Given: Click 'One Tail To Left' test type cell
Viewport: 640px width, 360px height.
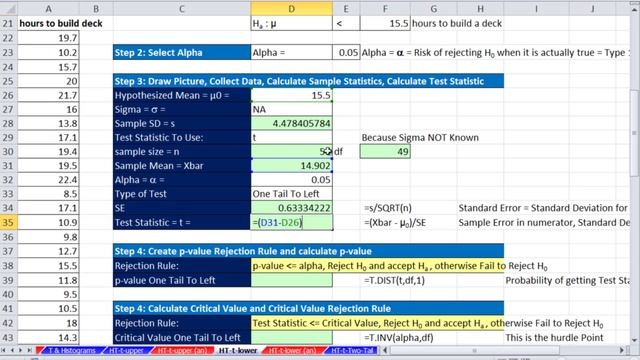Looking at the screenshot, I should tap(291, 194).
